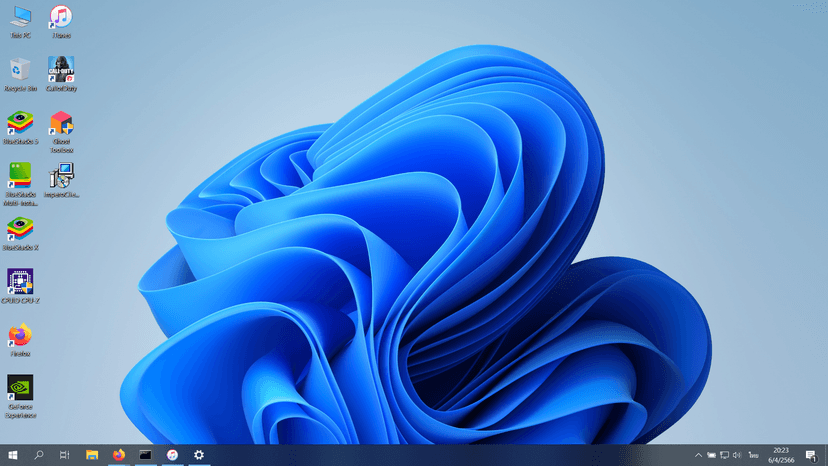The width and height of the screenshot is (828, 466).
Task: Open File Explorer from the taskbar
Action: coord(92,455)
